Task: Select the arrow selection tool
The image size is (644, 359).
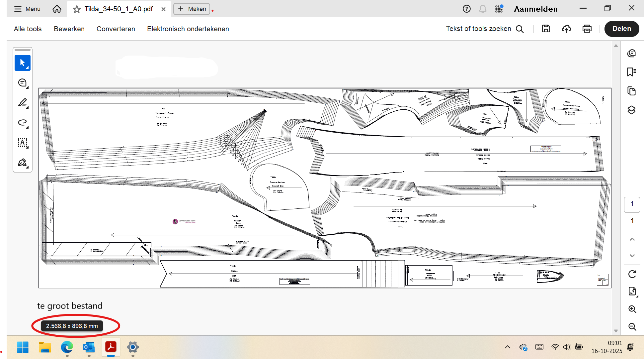Action: pos(22,63)
